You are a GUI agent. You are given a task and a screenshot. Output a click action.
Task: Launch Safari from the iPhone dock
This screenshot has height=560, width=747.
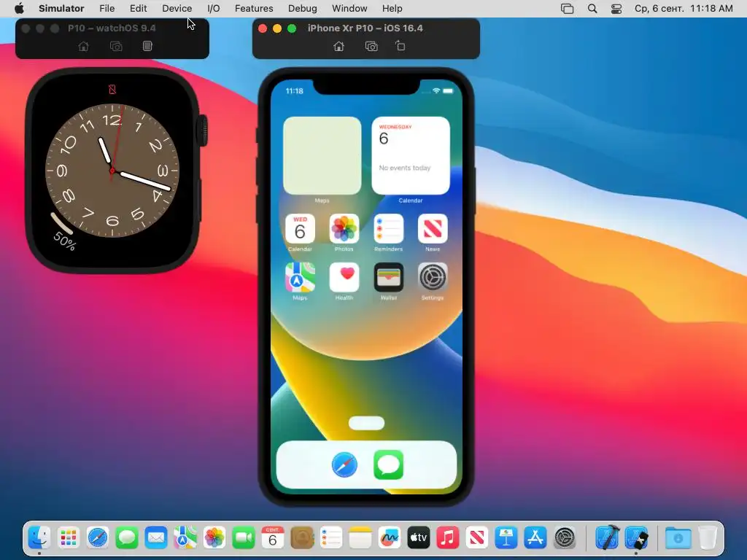[344, 464]
